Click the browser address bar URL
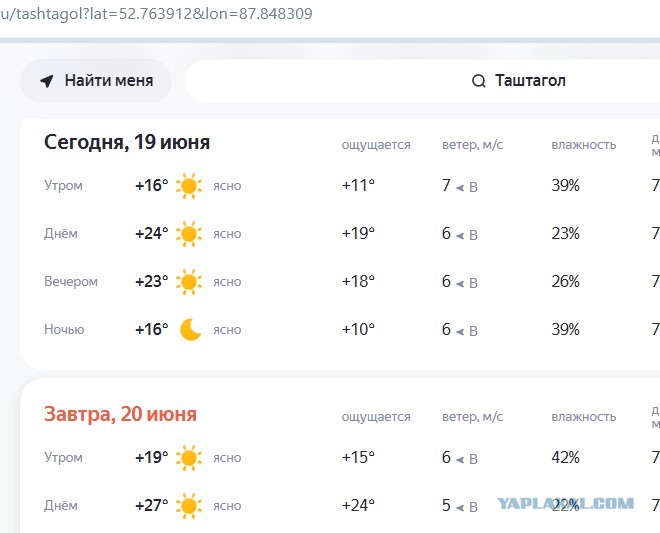 click(156, 14)
